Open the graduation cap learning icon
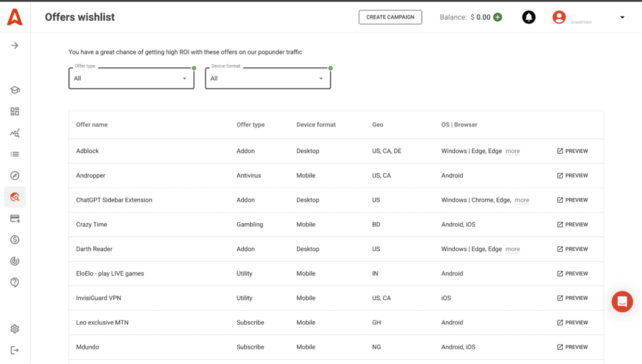 (x=15, y=90)
